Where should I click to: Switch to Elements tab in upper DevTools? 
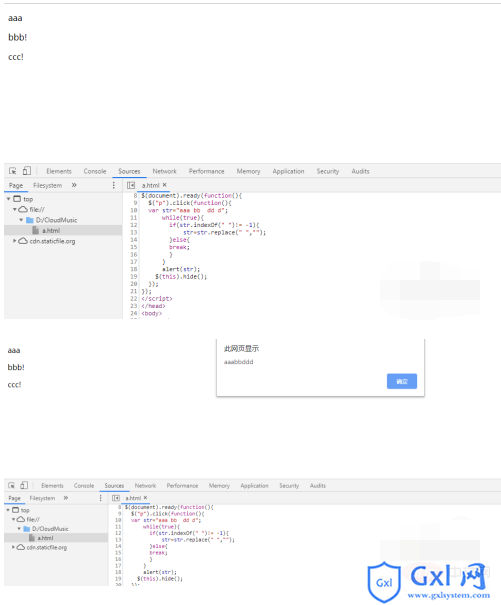59,171
